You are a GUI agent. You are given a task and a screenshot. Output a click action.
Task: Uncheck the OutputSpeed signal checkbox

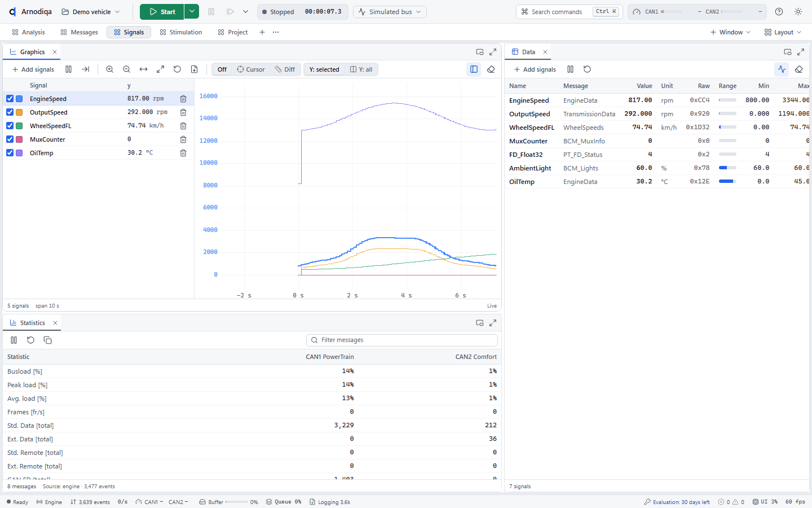pyautogui.click(x=10, y=112)
